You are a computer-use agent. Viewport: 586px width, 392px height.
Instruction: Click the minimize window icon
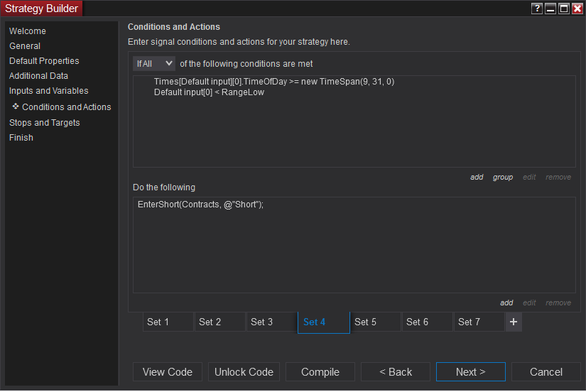coord(550,9)
